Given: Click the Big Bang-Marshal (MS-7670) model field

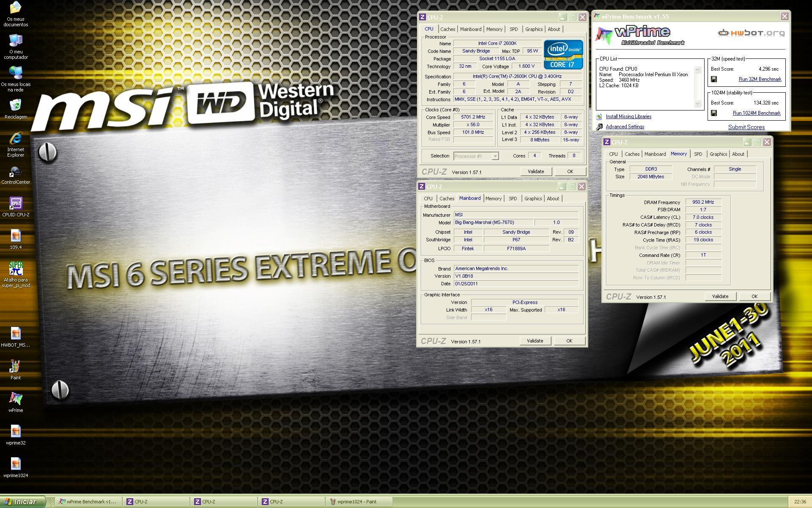Looking at the screenshot, I should pos(493,223).
